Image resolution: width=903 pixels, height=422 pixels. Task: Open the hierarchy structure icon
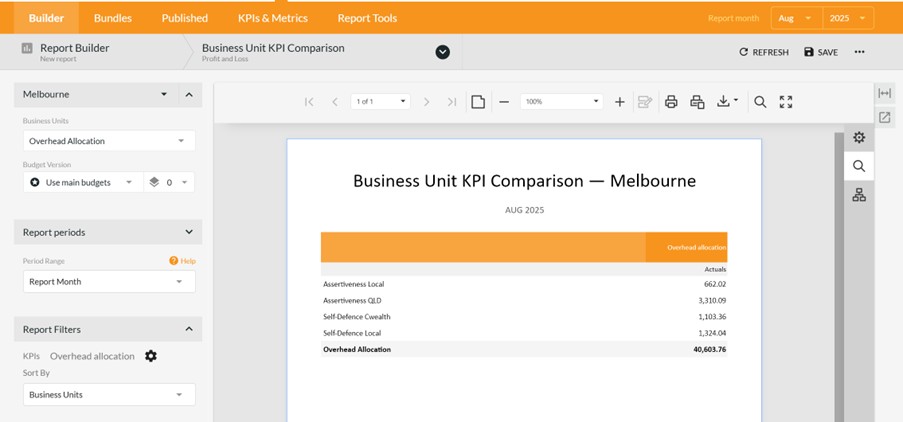coord(859,195)
